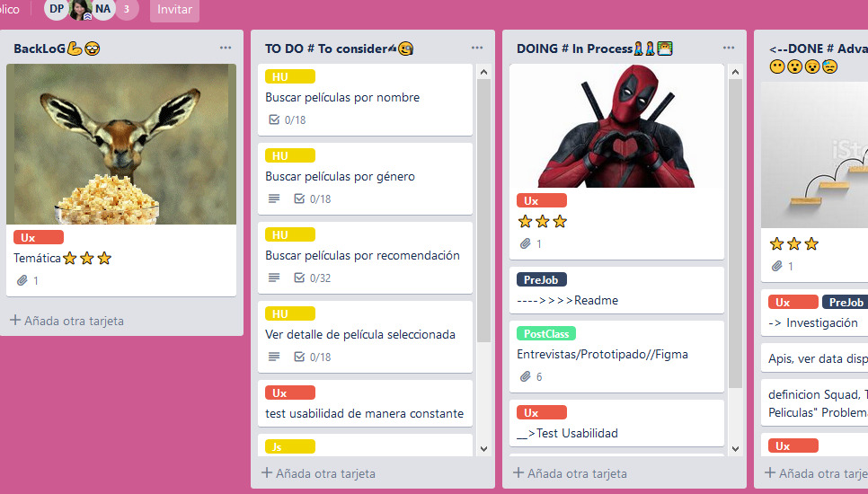Open the DOING list three-dots menu

(x=729, y=48)
